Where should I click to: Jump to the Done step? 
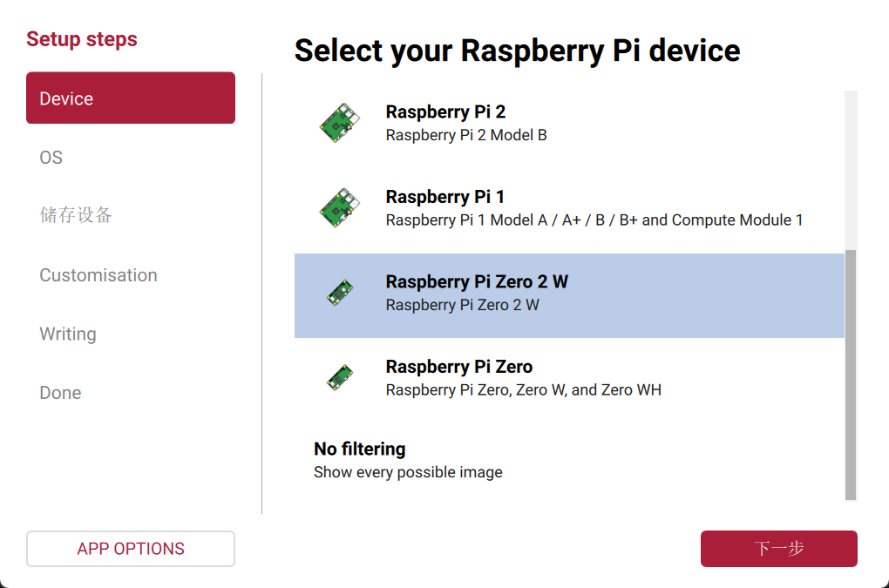point(60,393)
